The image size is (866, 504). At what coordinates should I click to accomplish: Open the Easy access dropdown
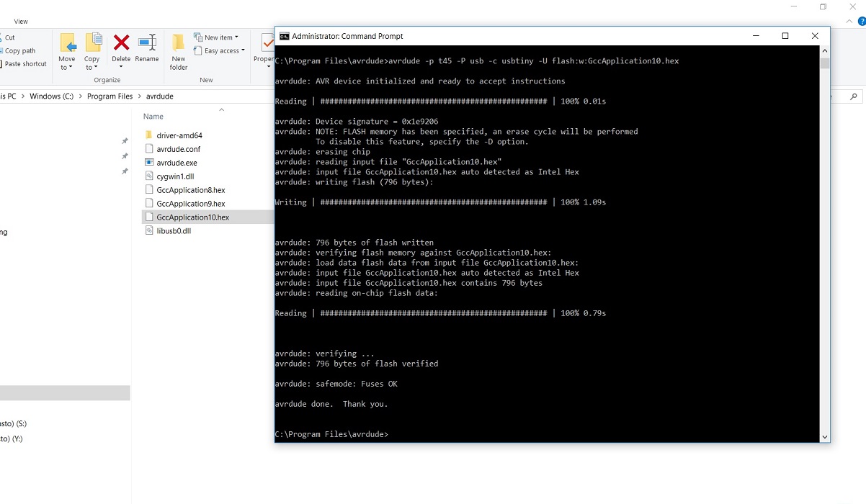click(220, 51)
